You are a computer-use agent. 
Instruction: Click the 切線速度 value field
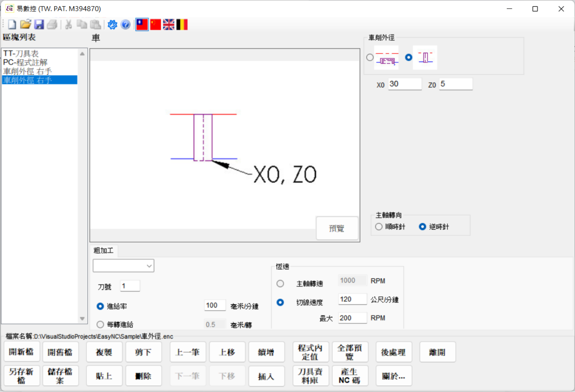tap(353, 299)
